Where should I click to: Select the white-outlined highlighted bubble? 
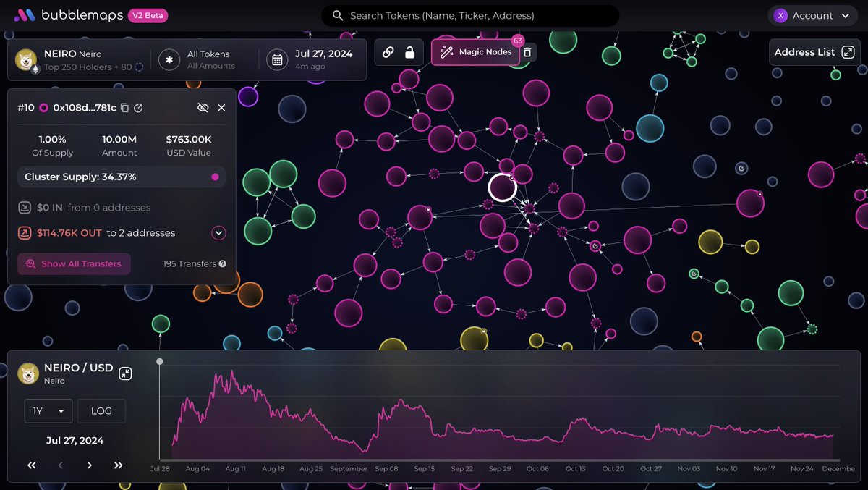click(x=502, y=187)
